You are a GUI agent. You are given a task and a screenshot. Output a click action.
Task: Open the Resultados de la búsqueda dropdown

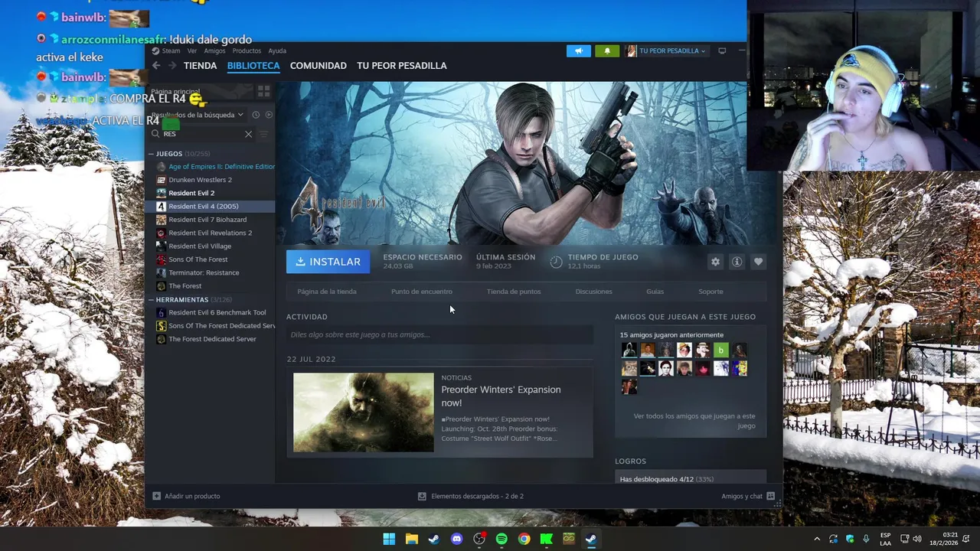tap(198, 115)
